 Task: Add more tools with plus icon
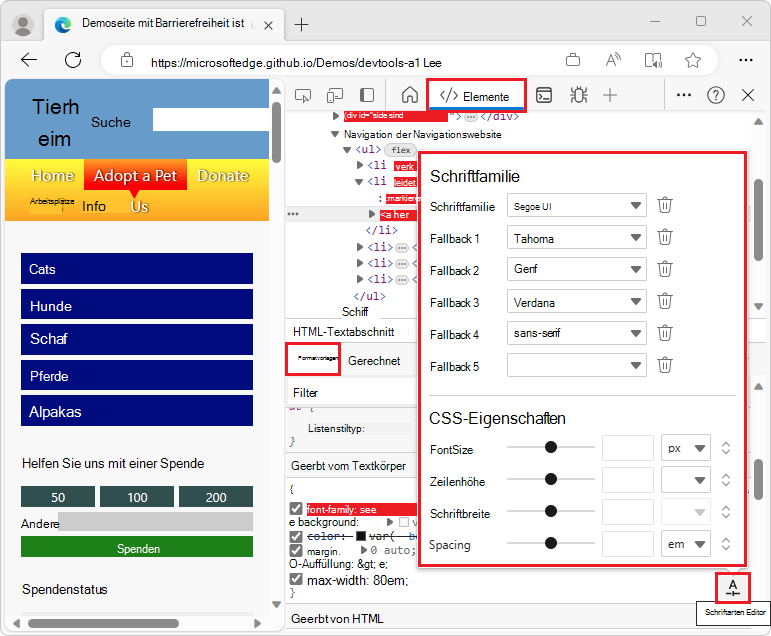tap(610, 95)
